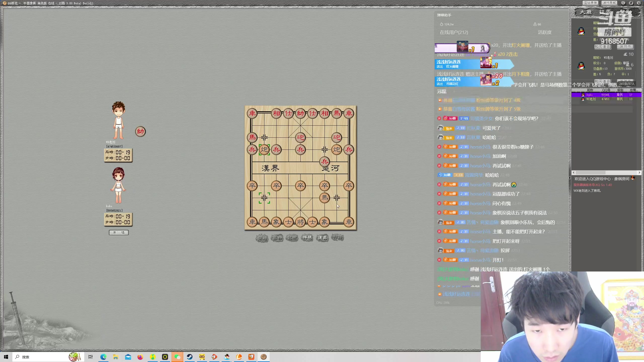The image size is (644, 362).
Task: Open Firefox from the taskbar
Action: tap(140, 357)
